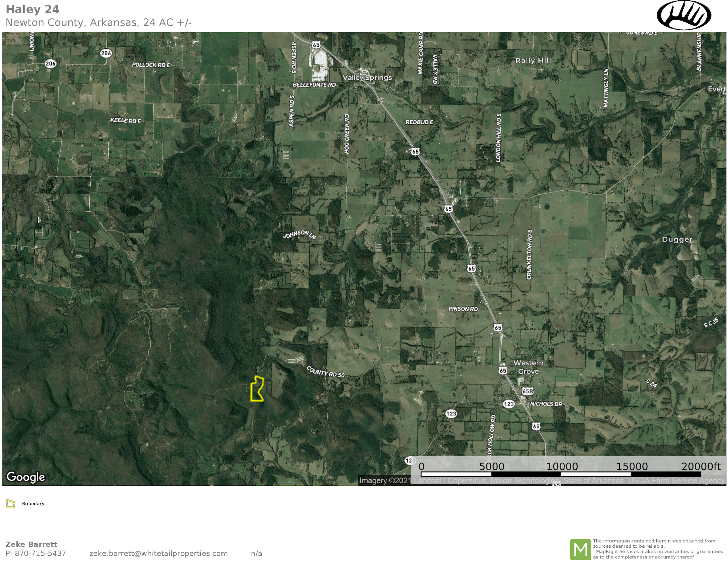This screenshot has width=728, height=563.
Task: Click the Western Grove town label
Action: [x=528, y=367]
